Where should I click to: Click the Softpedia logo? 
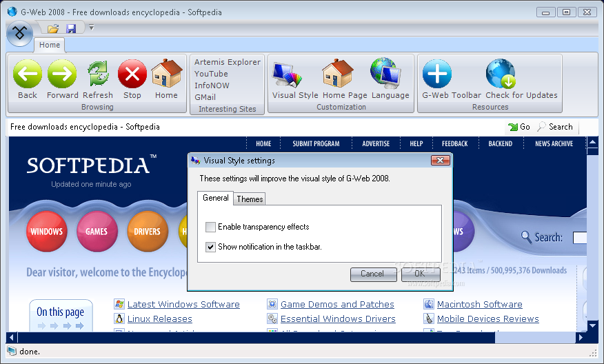point(91,165)
